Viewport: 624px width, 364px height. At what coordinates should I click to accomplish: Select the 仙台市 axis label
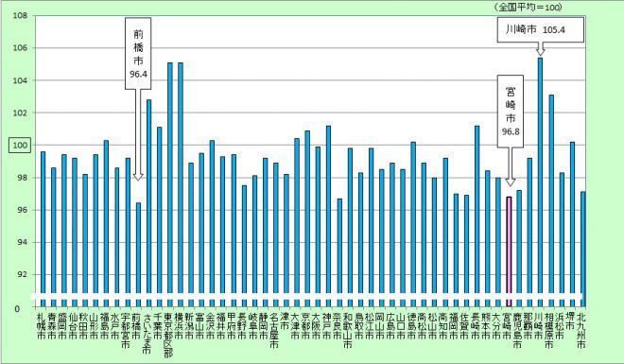[73, 326]
